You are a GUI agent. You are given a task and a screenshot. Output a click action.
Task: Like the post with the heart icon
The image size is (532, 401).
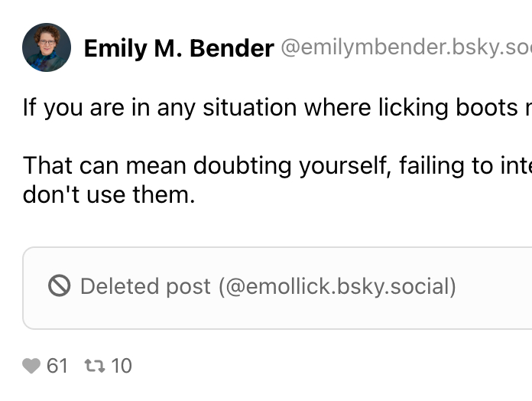[x=31, y=367]
